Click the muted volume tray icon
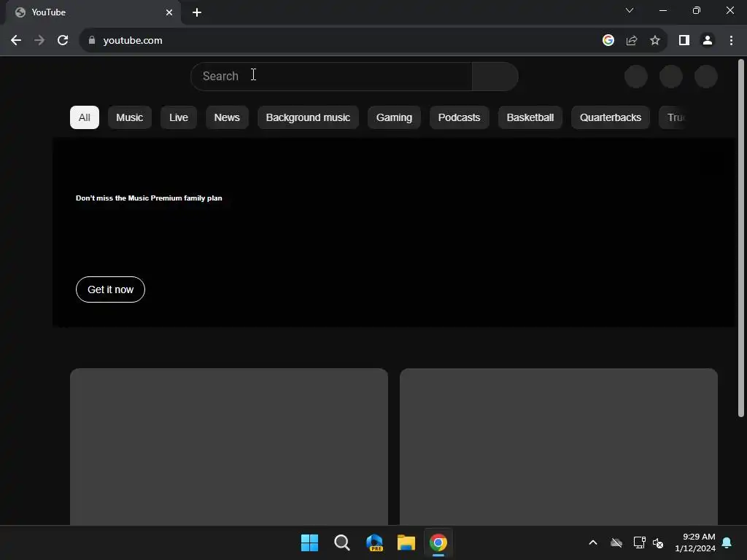 tap(658, 542)
